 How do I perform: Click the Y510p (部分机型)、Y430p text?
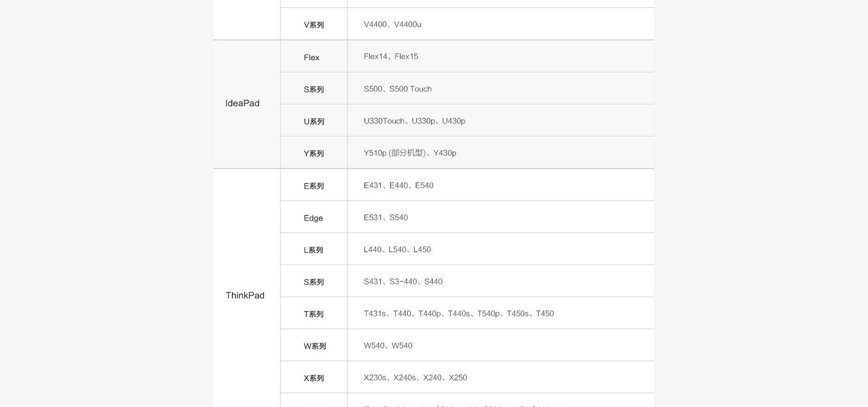click(x=410, y=153)
